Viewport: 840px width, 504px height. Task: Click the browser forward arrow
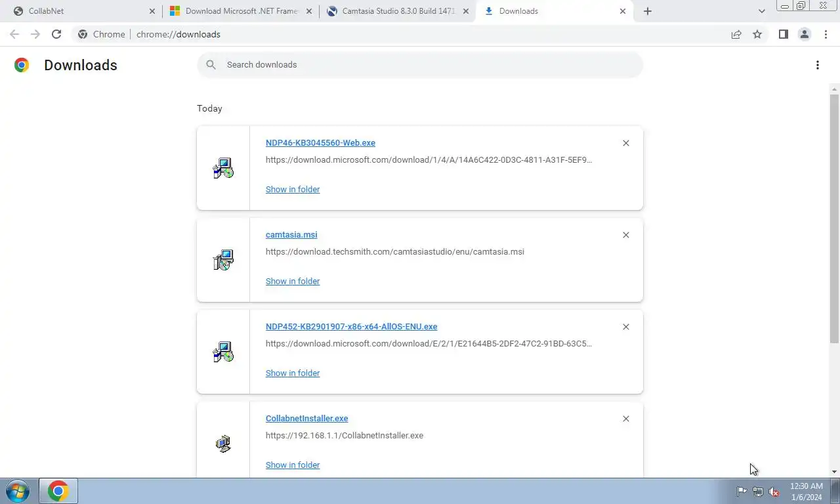coord(35,34)
